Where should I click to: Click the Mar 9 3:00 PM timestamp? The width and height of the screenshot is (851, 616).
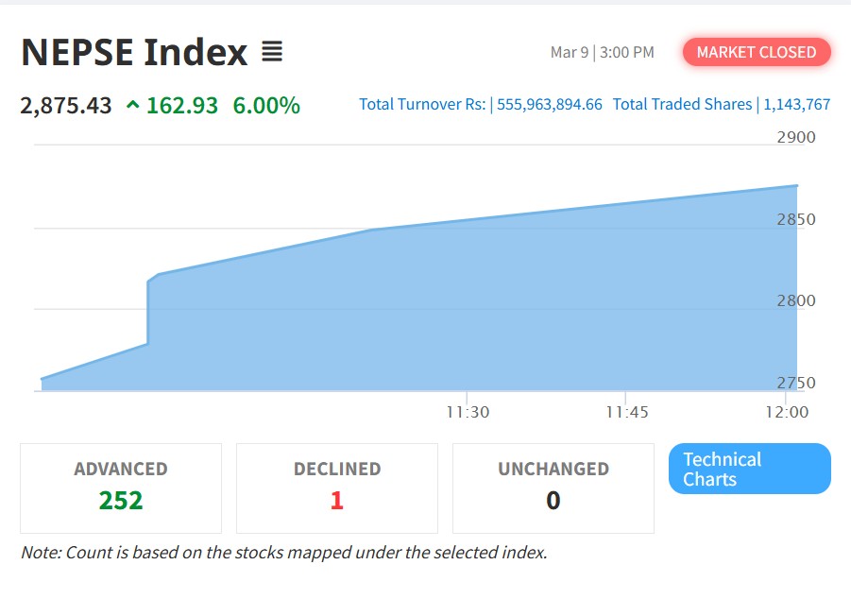point(602,52)
